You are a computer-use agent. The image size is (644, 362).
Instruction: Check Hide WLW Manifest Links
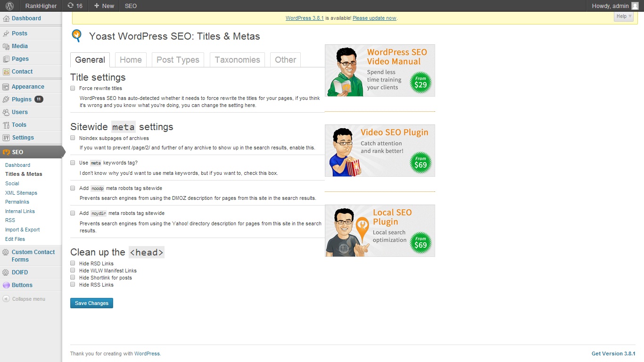(x=73, y=271)
